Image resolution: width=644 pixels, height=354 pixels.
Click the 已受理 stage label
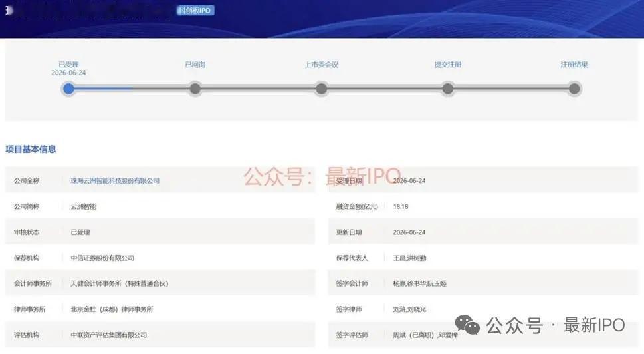coord(68,64)
